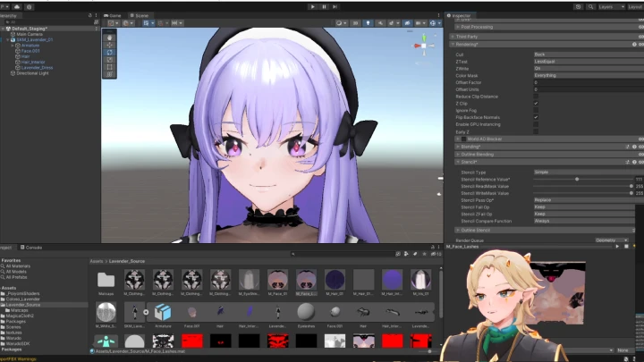Toggle 2D scene view mode

(x=356, y=23)
